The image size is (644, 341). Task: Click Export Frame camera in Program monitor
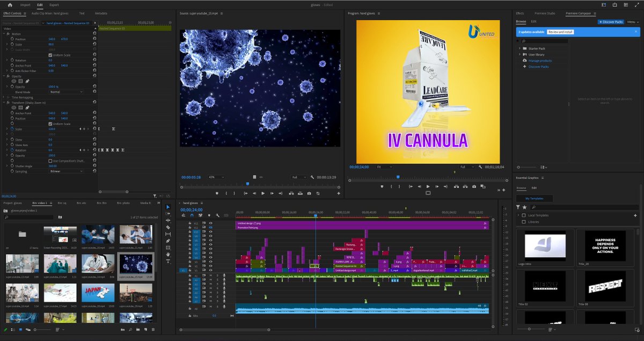474,186
